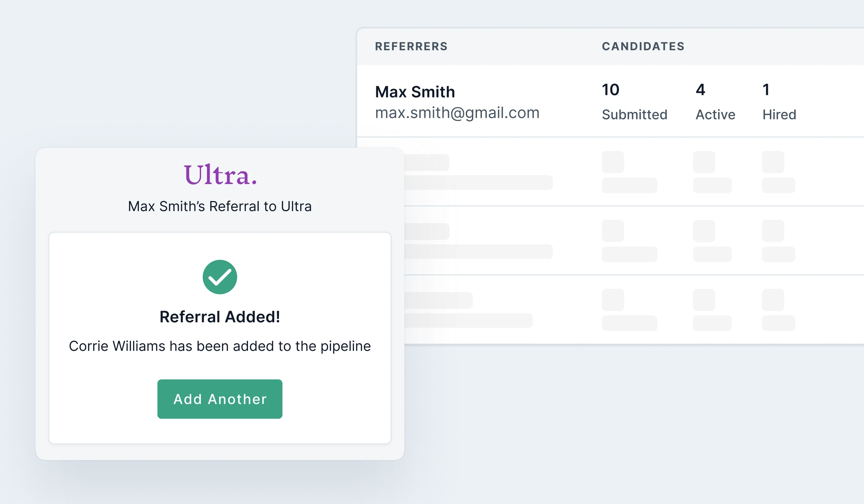Viewport: 864px width, 504px height.
Task: Click the Submitted label in Max Smith's row
Action: [x=634, y=115]
